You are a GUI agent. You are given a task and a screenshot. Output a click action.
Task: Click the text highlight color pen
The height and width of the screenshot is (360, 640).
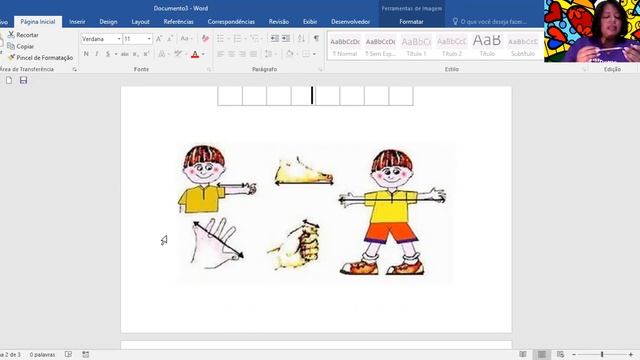pos(178,54)
